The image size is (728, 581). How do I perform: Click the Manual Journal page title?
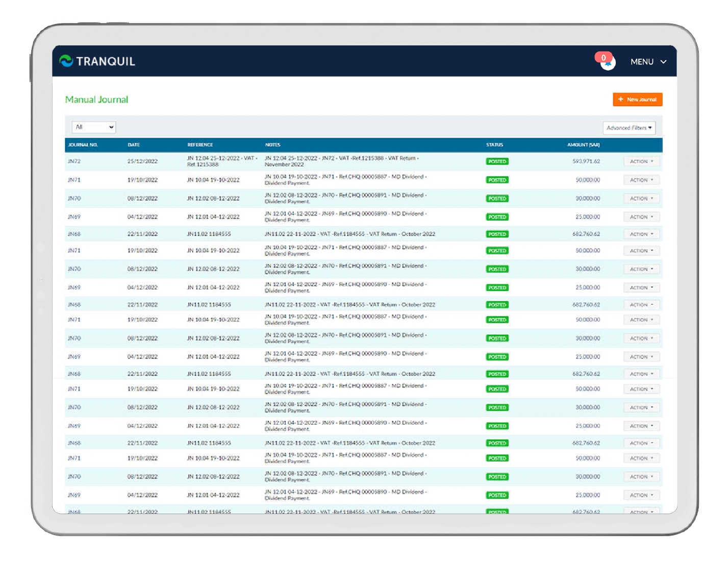[96, 100]
